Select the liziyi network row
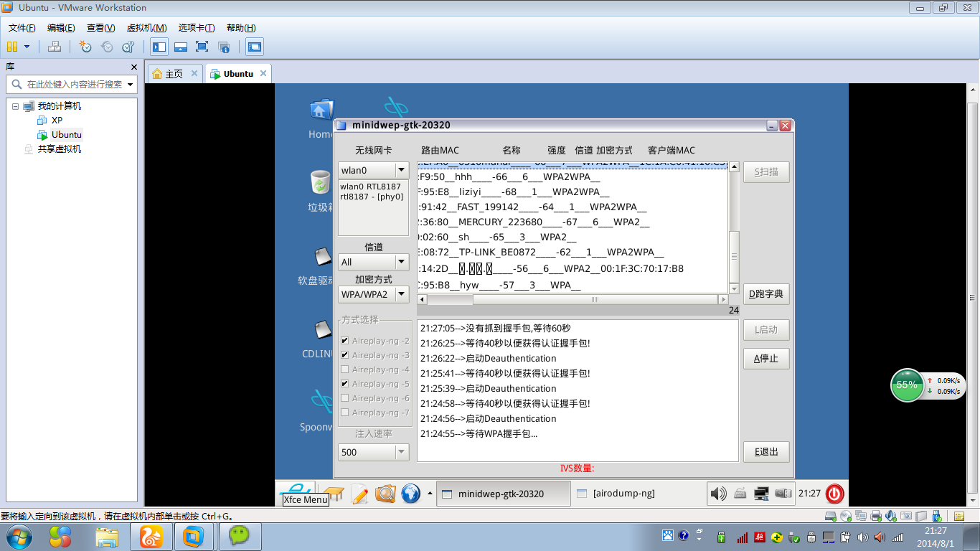The height and width of the screenshot is (551, 980). 573,192
